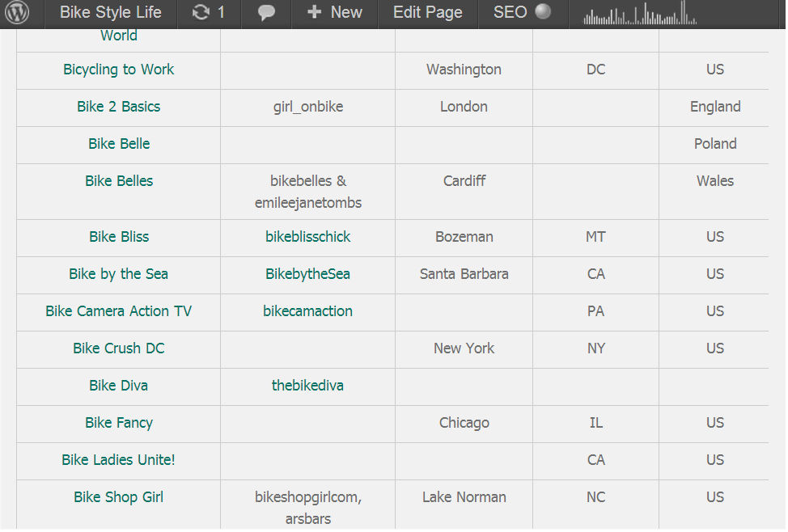Click the WordPress logo icon
The width and height of the screenshot is (788, 532).
17,13
